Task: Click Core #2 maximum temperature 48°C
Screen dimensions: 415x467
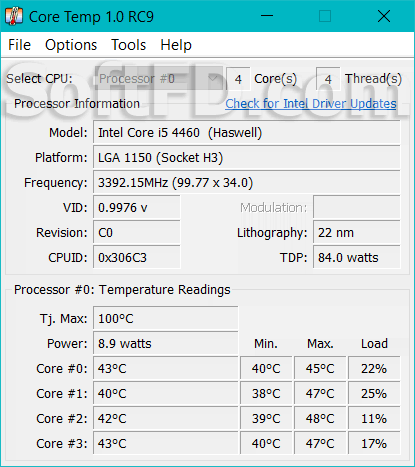Action: [x=320, y=419]
